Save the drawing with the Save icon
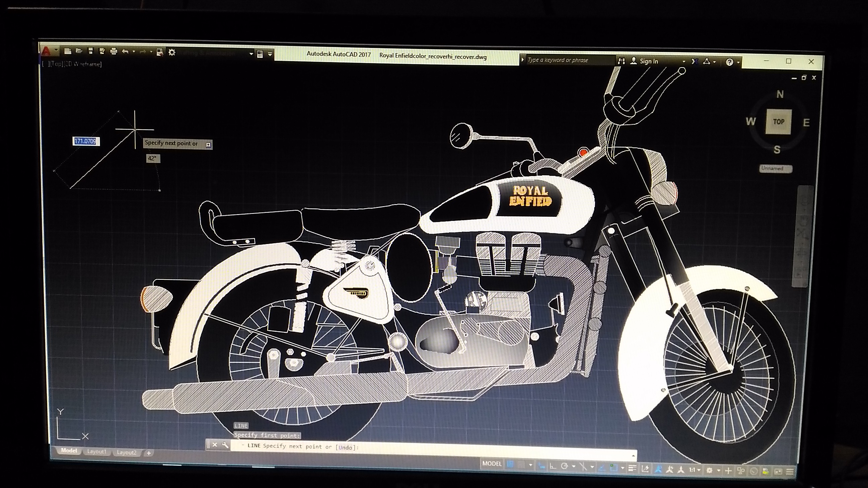Viewport: 868px width, 488px height. click(91, 51)
